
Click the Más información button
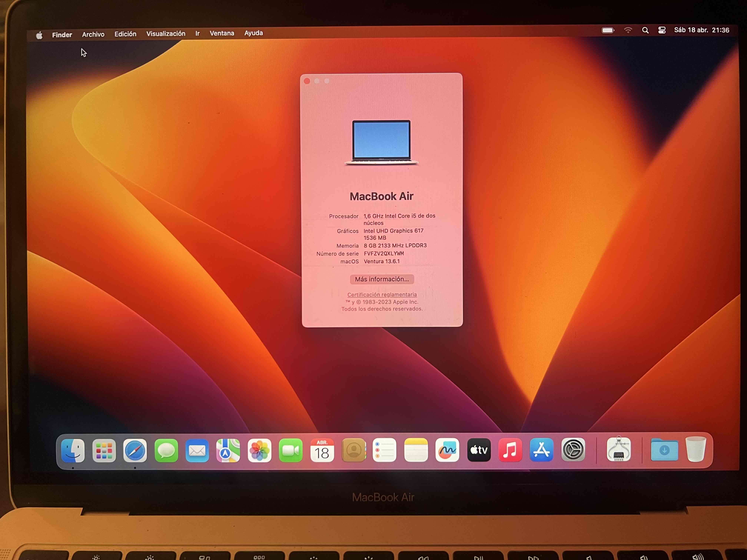click(x=382, y=279)
